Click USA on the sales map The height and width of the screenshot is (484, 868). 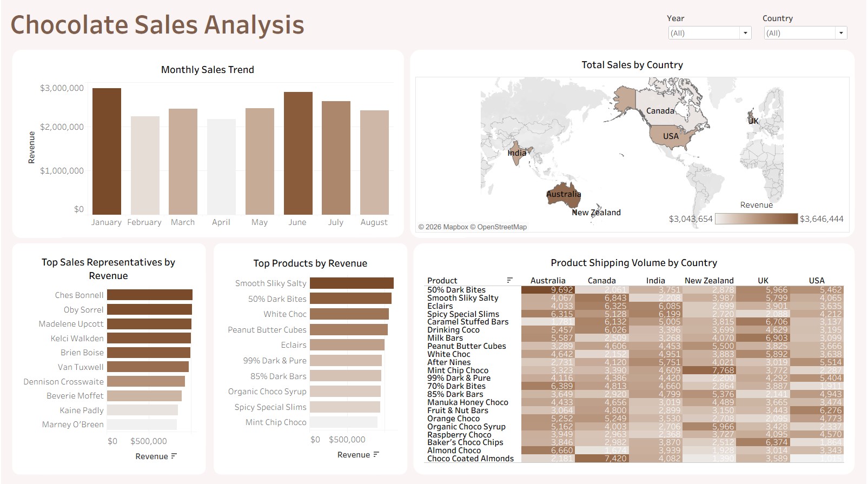(671, 137)
